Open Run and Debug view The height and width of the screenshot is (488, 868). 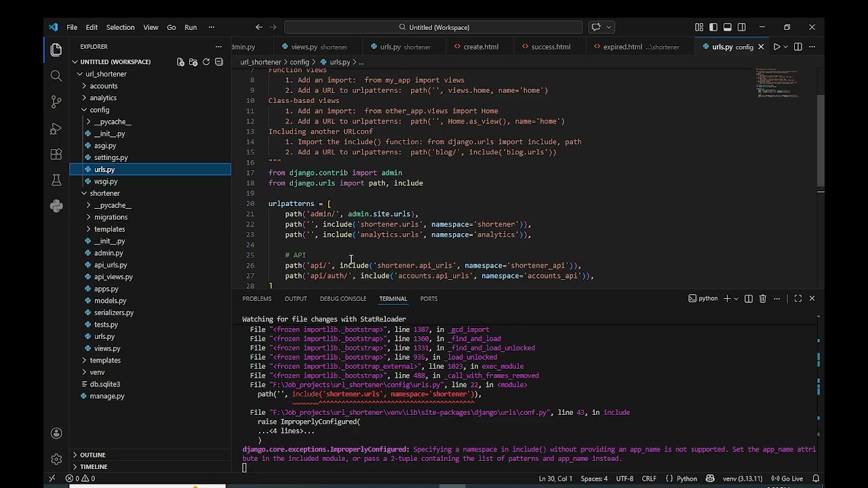pyautogui.click(x=56, y=128)
